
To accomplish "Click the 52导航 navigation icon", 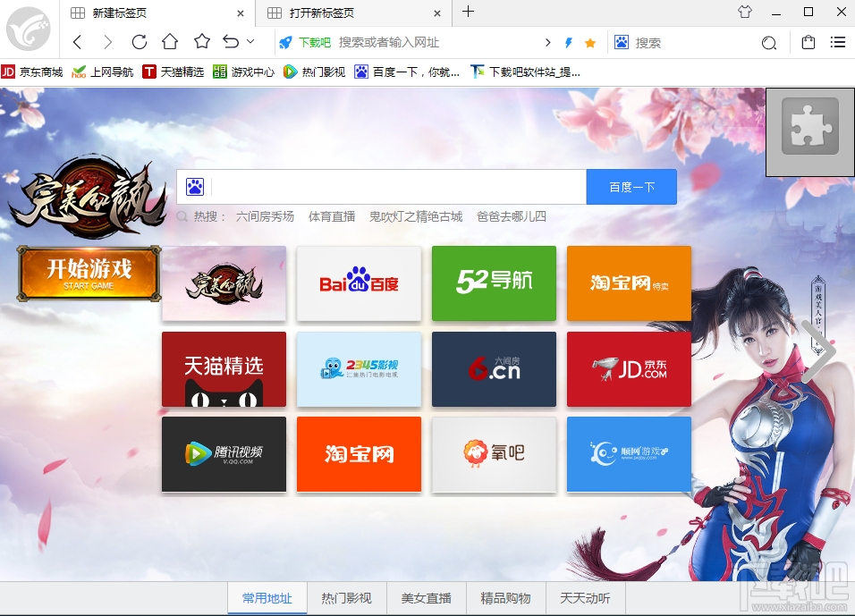I will point(494,283).
